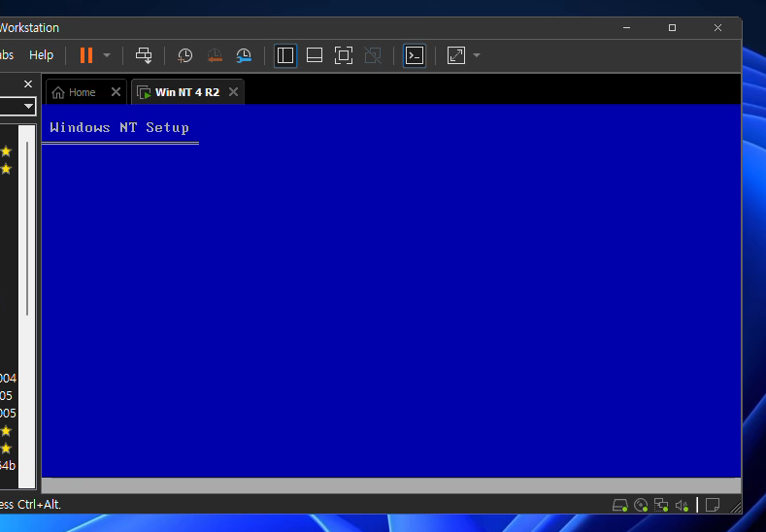Image resolution: width=766 pixels, height=532 pixels.
Task: Close the VMware Workstation window
Action: [717, 28]
